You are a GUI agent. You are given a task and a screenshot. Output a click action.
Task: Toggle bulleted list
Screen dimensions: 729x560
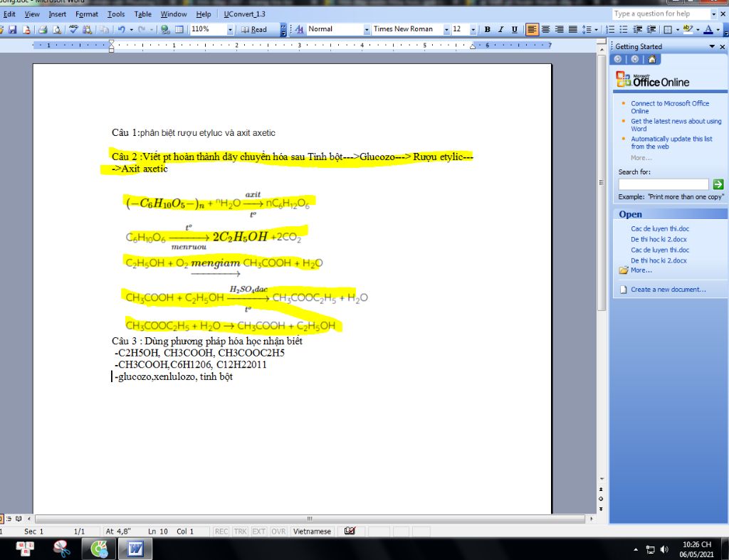point(624,29)
